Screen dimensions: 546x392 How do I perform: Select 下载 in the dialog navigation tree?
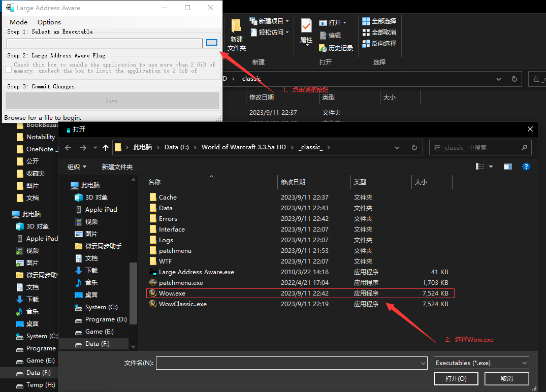click(x=86, y=271)
